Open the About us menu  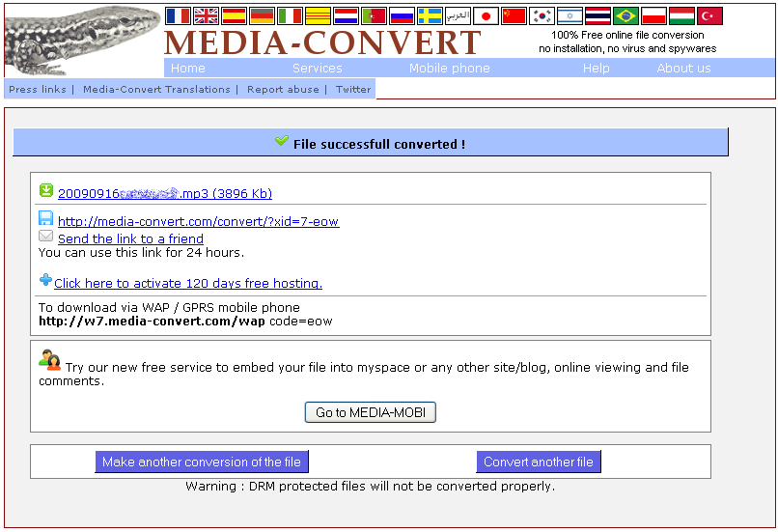pos(683,68)
